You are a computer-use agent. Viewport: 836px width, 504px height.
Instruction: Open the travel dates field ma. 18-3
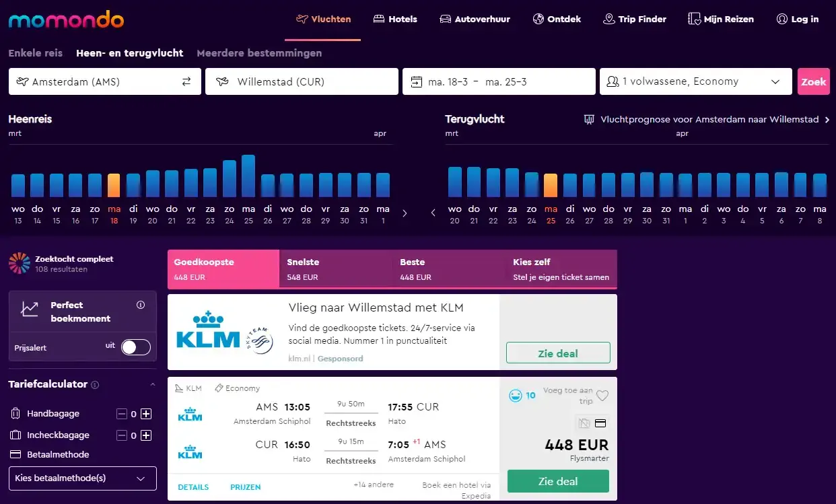[499, 81]
